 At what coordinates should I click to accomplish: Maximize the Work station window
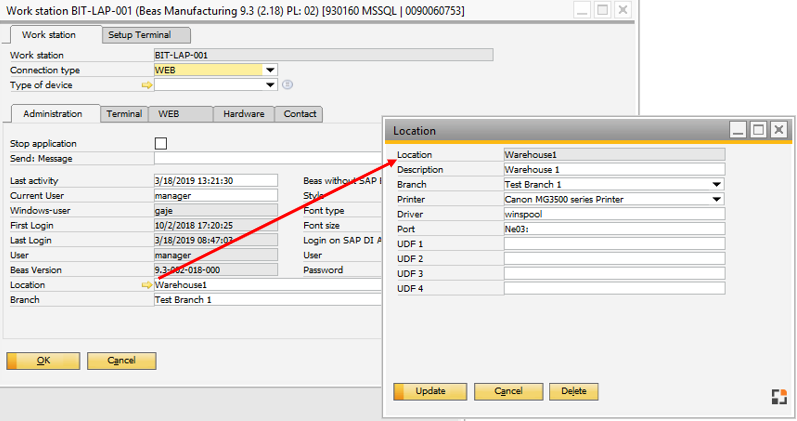coord(602,11)
